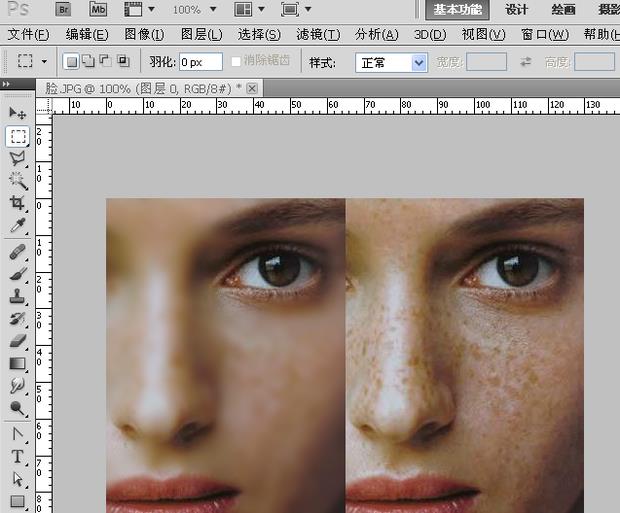Screen dimensions: 620x513
Task: Switch to 设计 workspace
Action: (516, 10)
